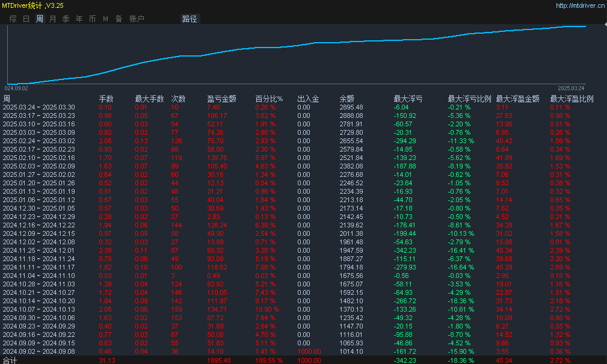The image size is (607, 364).
Task: Switch to the 日 daily statistics tab
Action: [x=25, y=18]
